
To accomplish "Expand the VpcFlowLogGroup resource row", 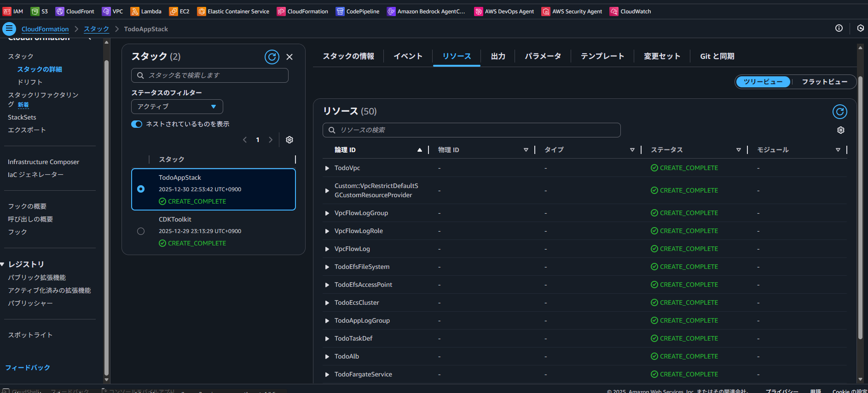I will pos(327,213).
